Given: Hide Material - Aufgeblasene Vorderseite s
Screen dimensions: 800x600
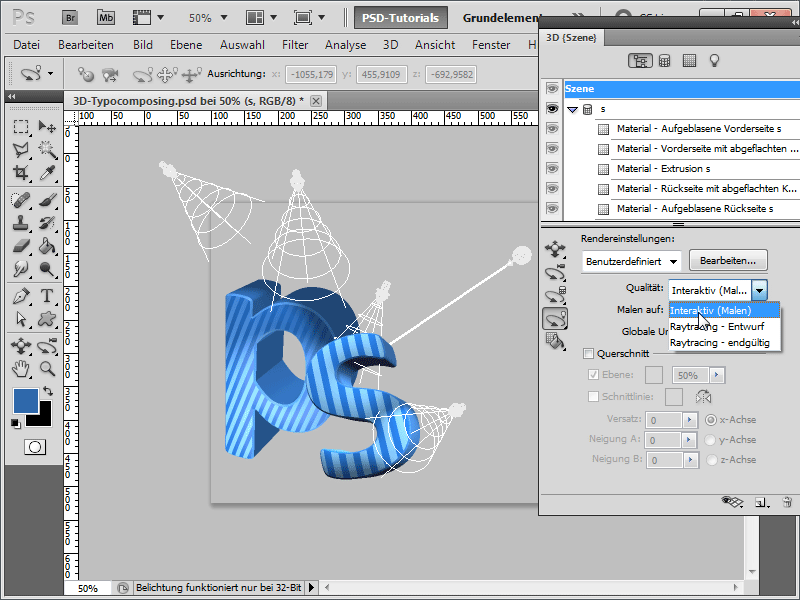Looking at the screenshot, I should point(552,129).
